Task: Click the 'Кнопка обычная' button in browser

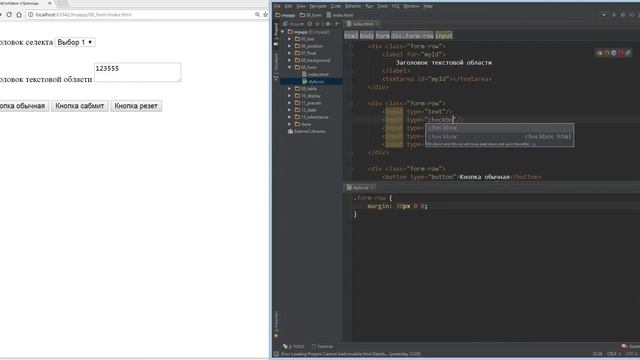Action: click(x=23, y=106)
